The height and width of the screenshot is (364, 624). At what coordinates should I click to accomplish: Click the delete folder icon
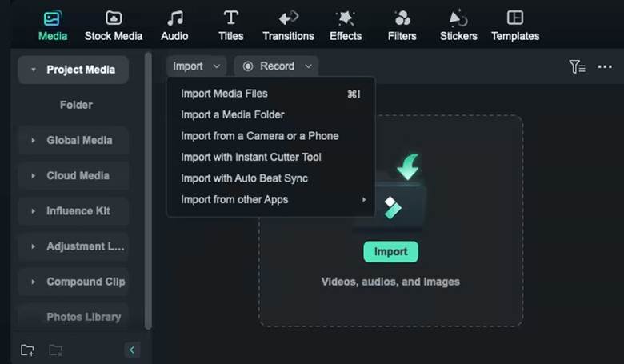[55, 350]
